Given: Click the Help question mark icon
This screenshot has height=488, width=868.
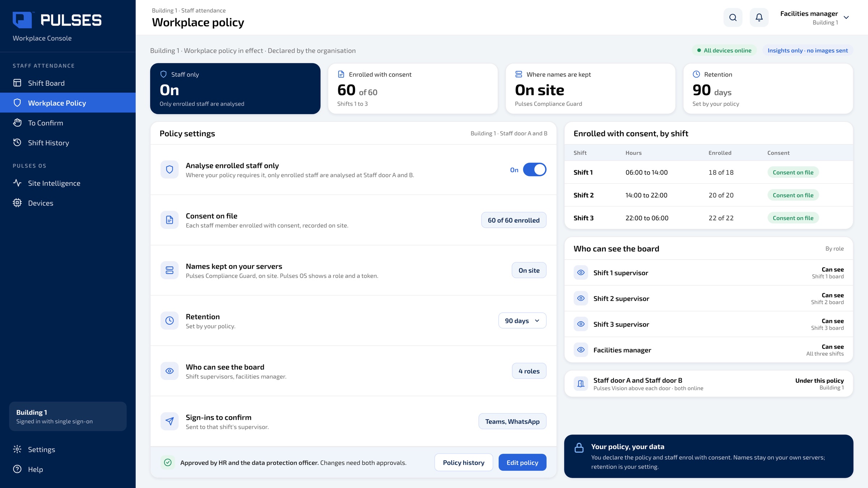Looking at the screenshot, I should point(17,469).
